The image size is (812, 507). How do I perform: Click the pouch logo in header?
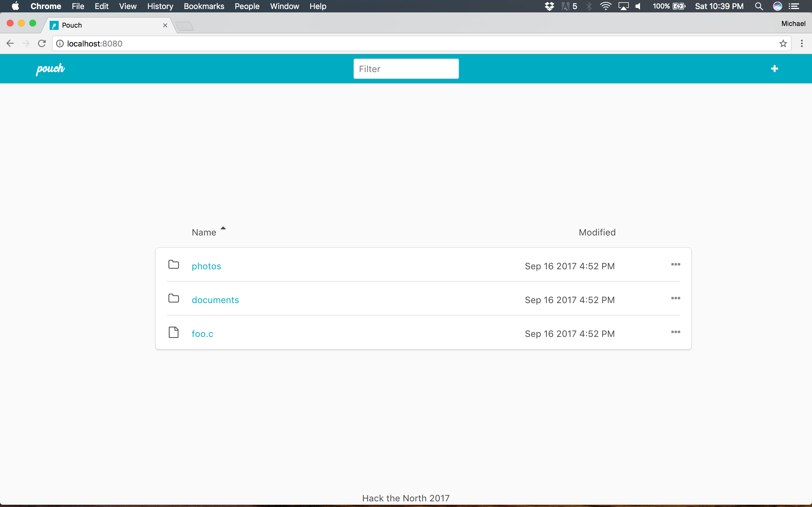pyautogui.click(x=50, y=69)
